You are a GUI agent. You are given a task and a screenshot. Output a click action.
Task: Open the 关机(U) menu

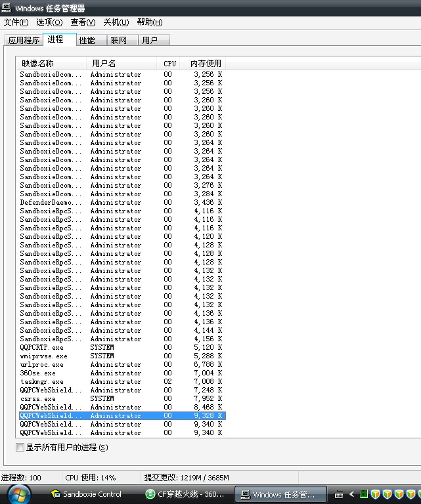116,22
